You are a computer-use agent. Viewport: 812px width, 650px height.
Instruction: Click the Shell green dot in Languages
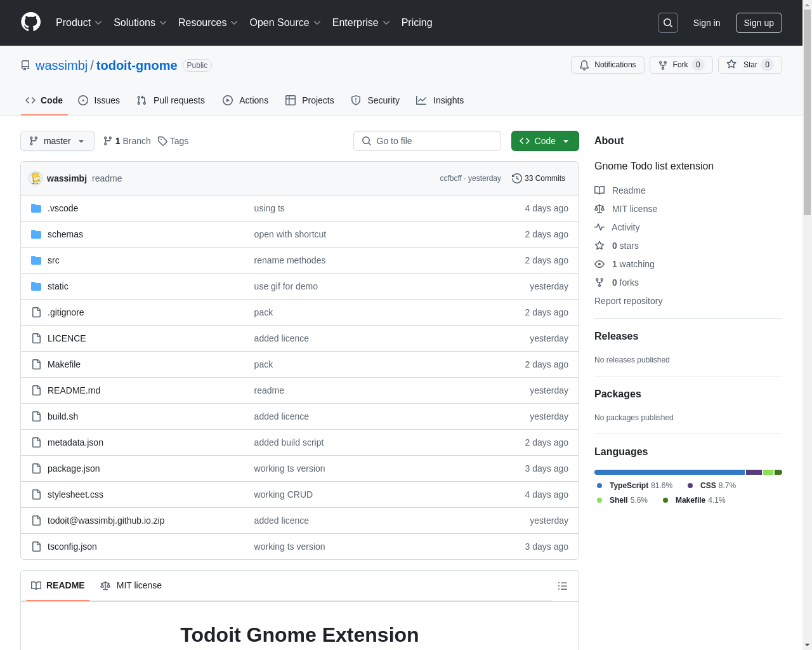point(599,500)
